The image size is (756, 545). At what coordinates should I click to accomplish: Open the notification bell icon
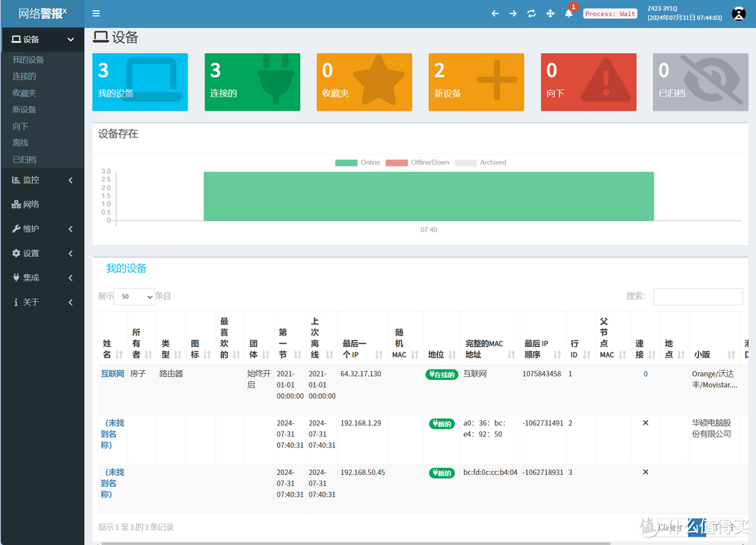coord(568,13)
